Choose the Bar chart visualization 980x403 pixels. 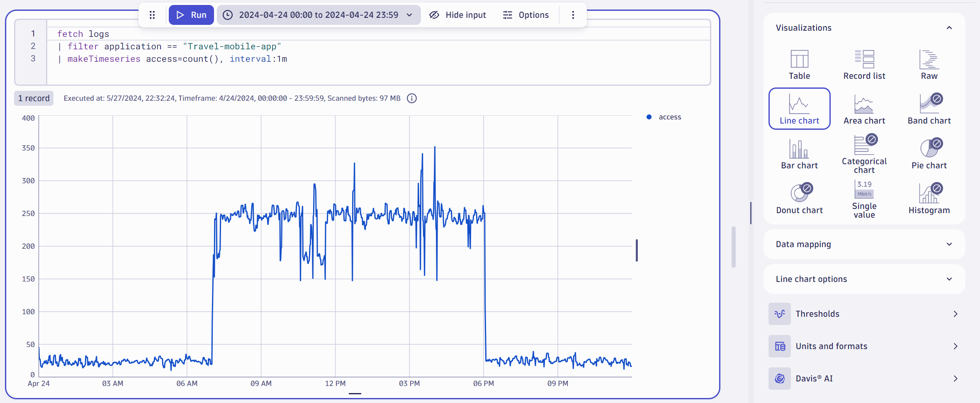coord(799,153)
